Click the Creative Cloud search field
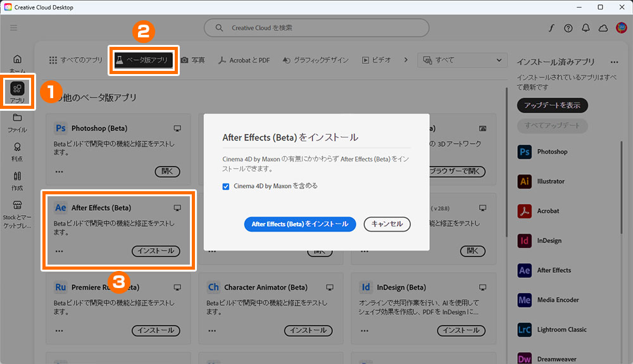The height and width of the screenshot is (364, 633). pyautogui.click(x=316, y=28)
